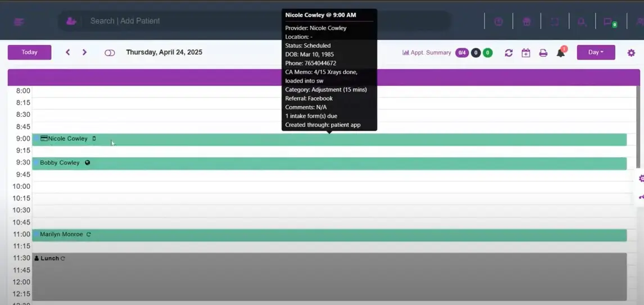Click the purple 0/4 appointment count badge

click(462, 53)
